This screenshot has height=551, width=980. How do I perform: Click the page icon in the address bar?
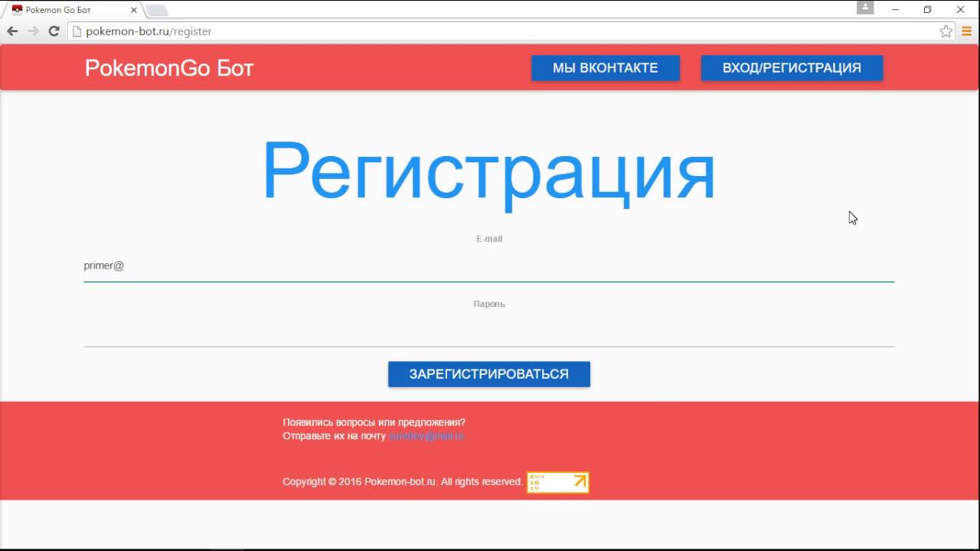(76, 31)
